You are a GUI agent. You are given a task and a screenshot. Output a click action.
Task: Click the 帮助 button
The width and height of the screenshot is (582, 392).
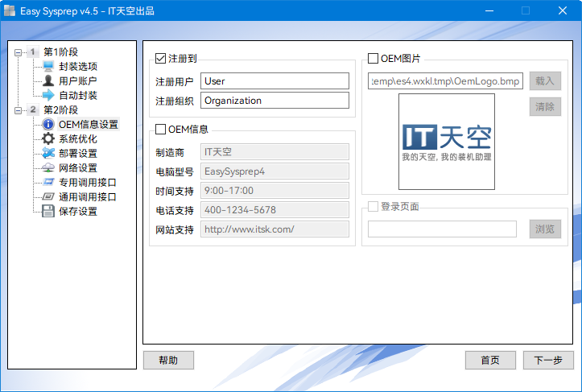[168, 360]
